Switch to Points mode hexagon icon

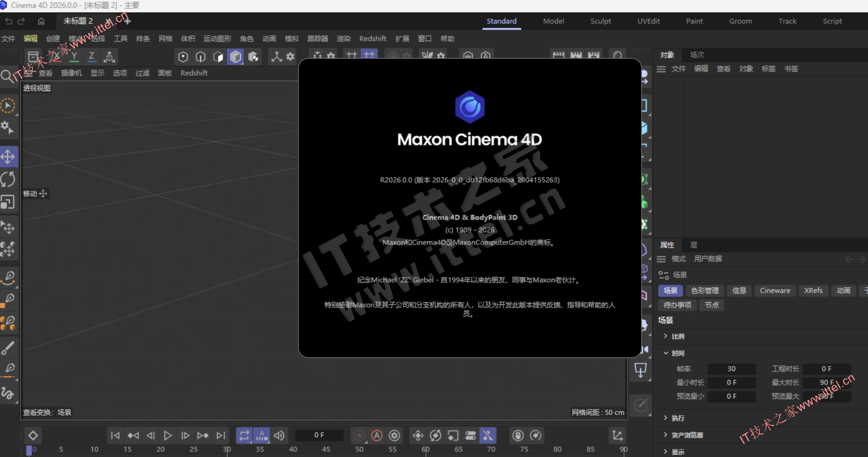pos(183,57)
